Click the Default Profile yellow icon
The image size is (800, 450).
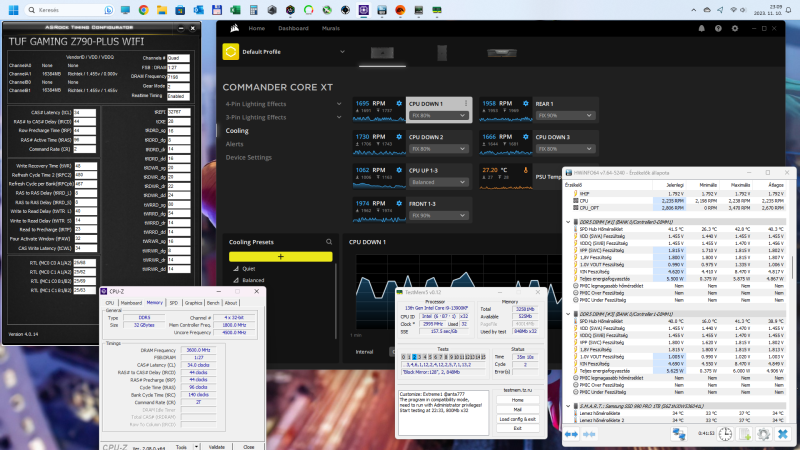[231, 52]
